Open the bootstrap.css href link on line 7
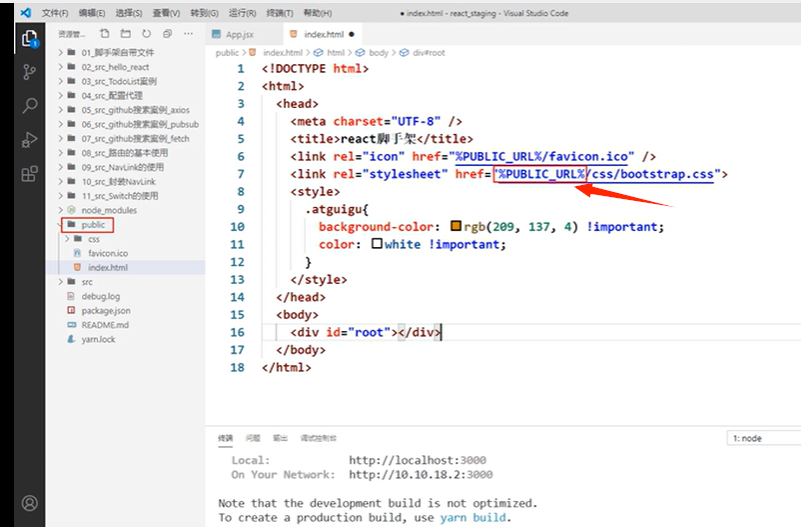 (x=606, y=174)
